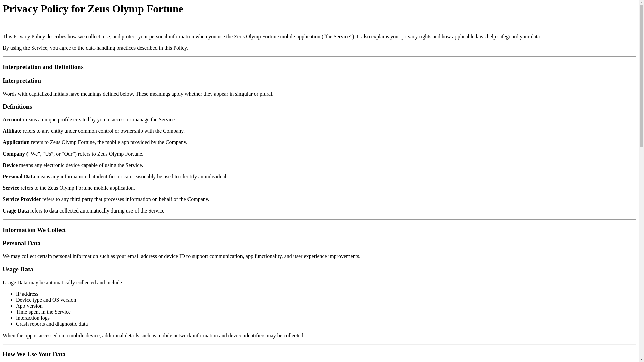This screenshot has width=644, height=362.
Task: Click the 'App version' list item
Action: click(x=29, y=306)
